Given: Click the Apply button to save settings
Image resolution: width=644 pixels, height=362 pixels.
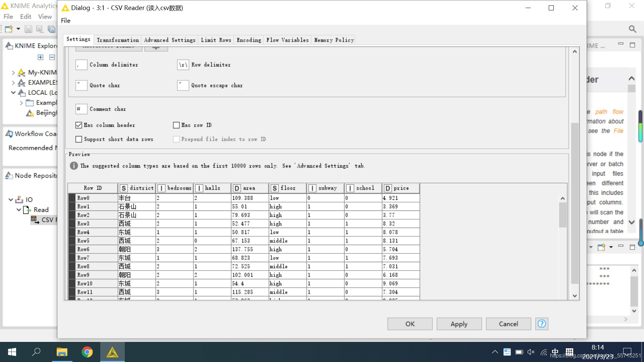Looking at the screenshot, I should coord(459,323).
